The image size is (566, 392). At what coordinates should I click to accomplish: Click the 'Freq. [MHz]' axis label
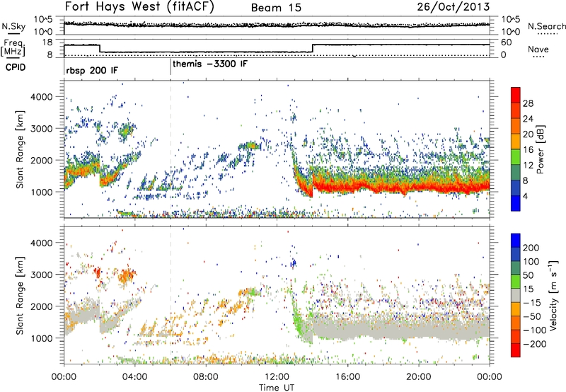13,47
